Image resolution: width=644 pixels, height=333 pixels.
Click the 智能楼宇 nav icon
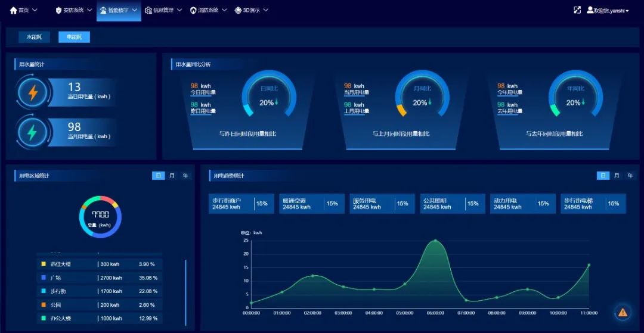click(104, 10)
